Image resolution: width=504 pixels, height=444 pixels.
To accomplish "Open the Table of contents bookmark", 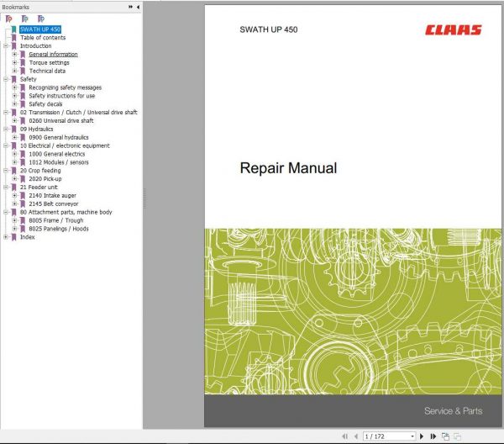I will coord(43,38).
